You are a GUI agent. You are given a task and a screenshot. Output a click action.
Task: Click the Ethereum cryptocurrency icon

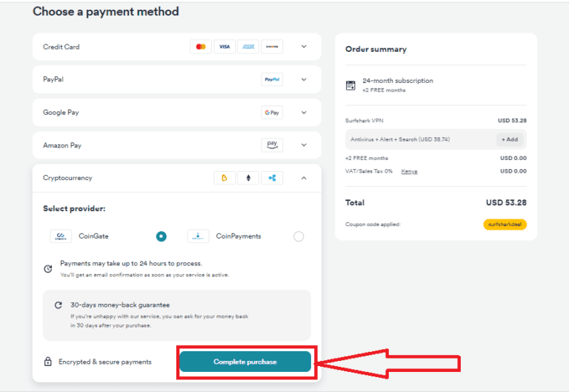[248, 178]
